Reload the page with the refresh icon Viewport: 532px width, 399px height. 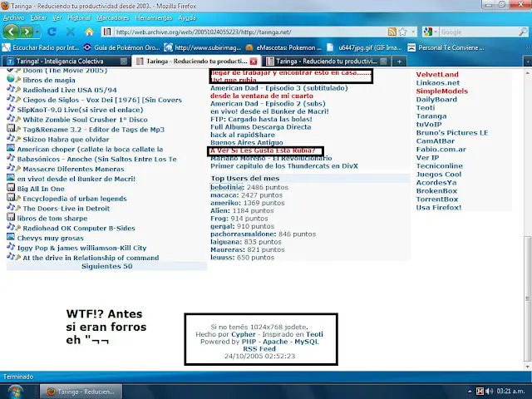(x=52, y=32)
